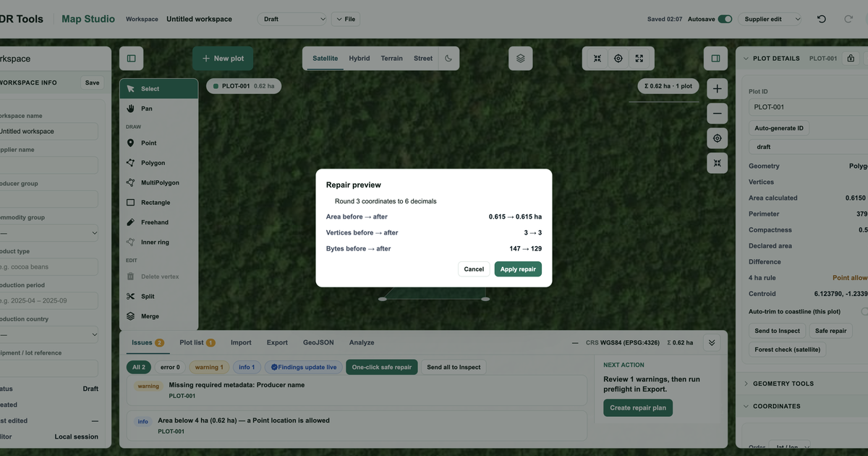
Task: Open the Production country dropdown
Action: [48, 335]
